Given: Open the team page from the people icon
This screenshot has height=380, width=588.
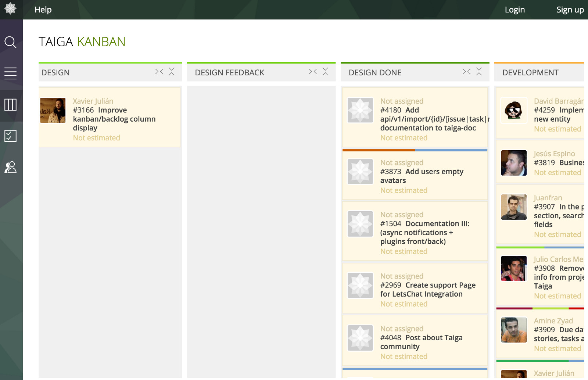Looking at the screenshot, I should pos(10,167).
